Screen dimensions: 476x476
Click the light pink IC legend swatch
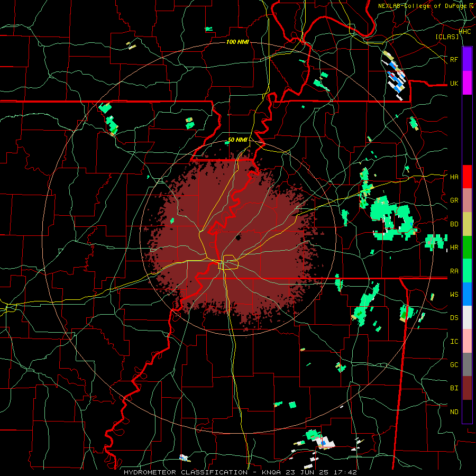tap(467, 341)
